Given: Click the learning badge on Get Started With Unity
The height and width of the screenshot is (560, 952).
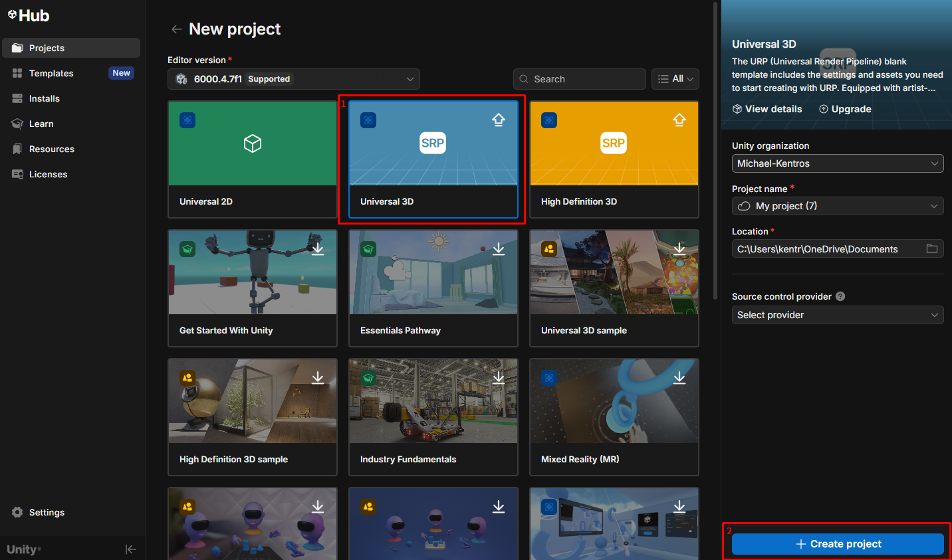Looking at the screenshot, I should coord(187,249).
